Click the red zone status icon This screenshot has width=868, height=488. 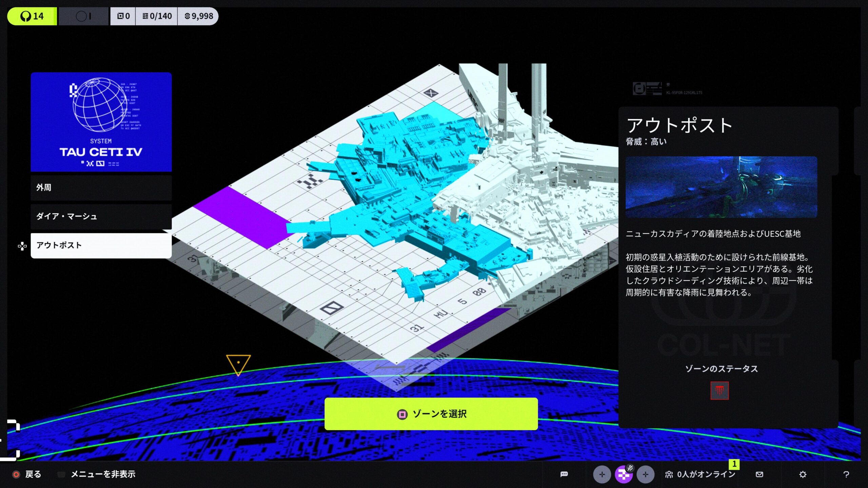719,391
